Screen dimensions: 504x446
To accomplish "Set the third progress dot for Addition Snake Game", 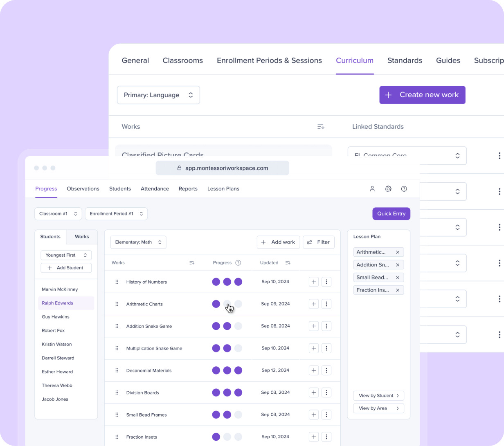I will [x=238, y=326].
